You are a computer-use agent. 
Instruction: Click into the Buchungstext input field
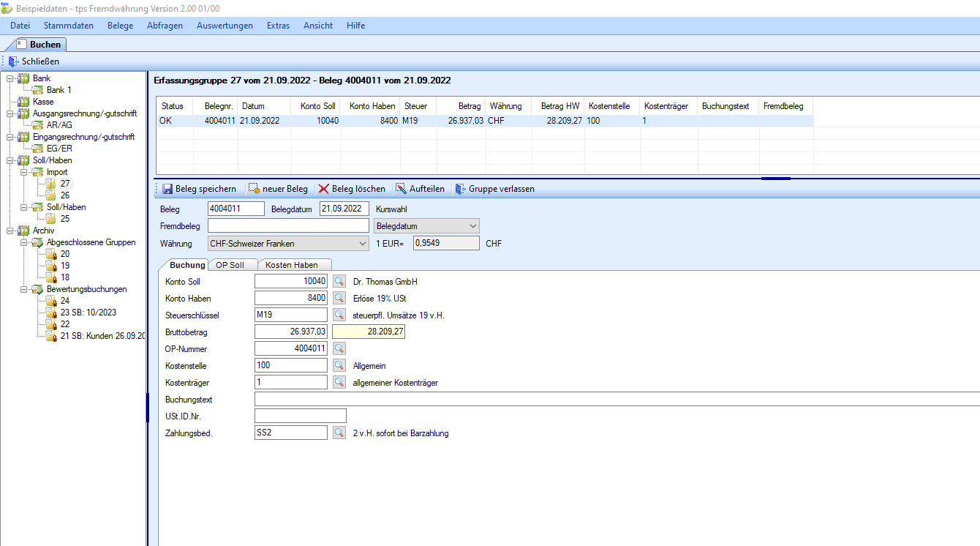(x=614, y=400)
